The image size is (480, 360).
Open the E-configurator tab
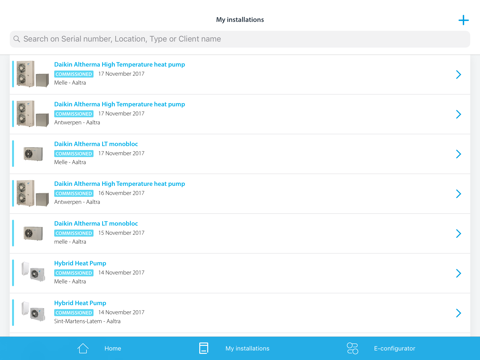(x=394, y=348)
